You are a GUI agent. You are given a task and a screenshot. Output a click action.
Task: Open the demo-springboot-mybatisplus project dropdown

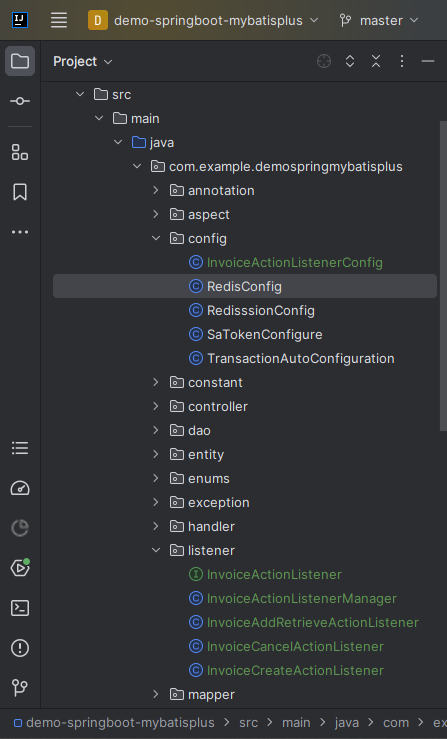coord(203,20)
